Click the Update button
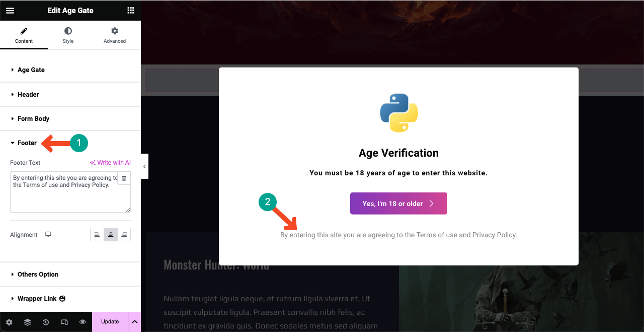 click(110, 321)
